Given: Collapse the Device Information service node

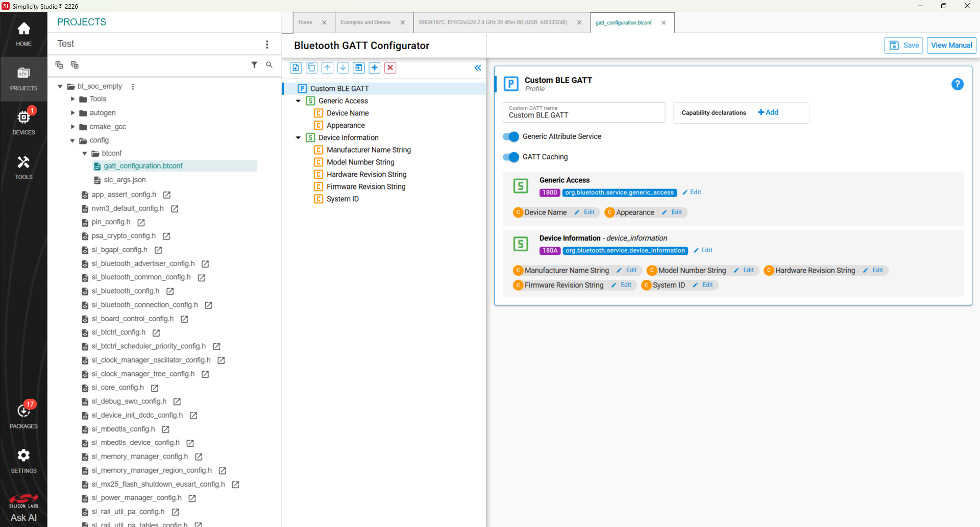Looking at the screenshot, I should [x=298, y=138].
